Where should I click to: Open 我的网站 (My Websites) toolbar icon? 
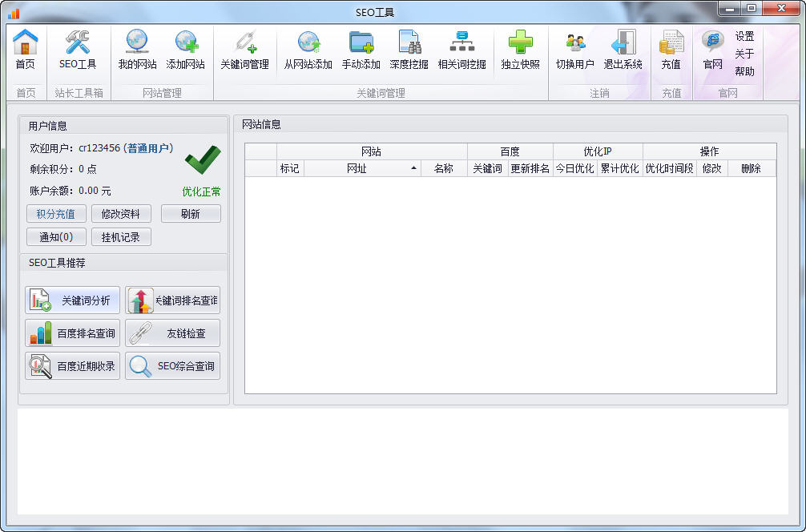(x=135, y=50)
